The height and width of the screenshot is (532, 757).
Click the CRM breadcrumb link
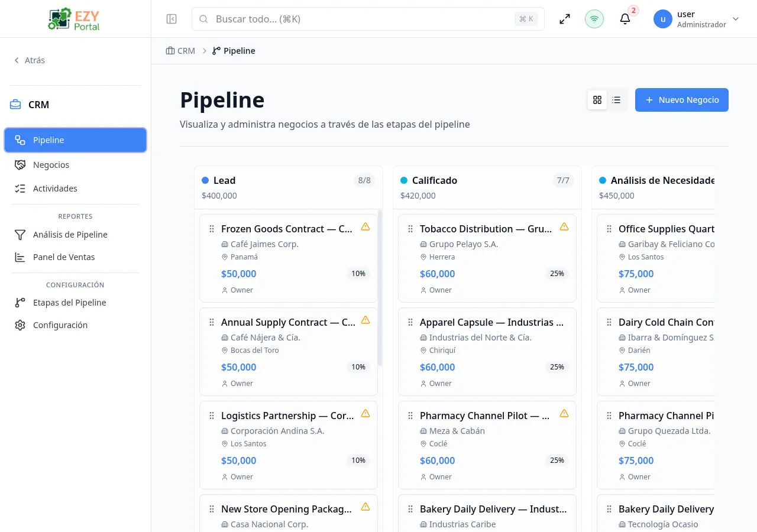pyautogui.click(x=180, y=51)
